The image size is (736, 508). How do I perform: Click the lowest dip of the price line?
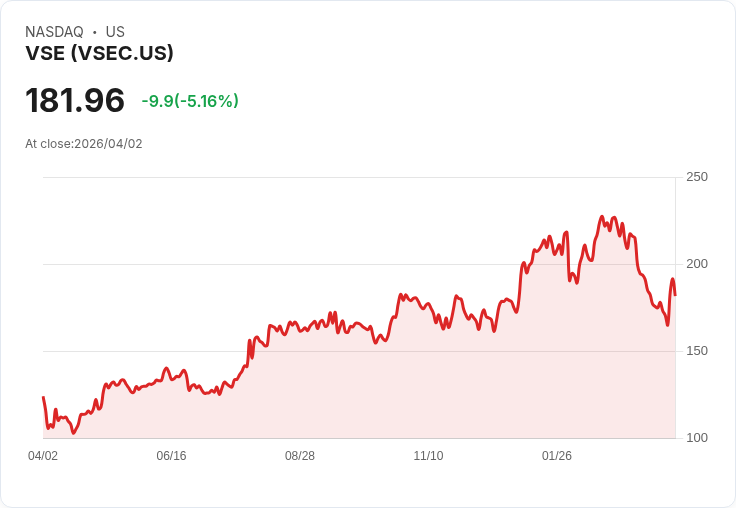point(73,433)
